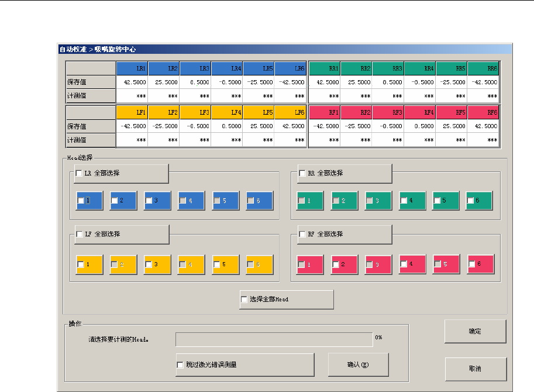Click the measurement progress bar
Viewport: 534px width, 392px height.
point(274,339)
